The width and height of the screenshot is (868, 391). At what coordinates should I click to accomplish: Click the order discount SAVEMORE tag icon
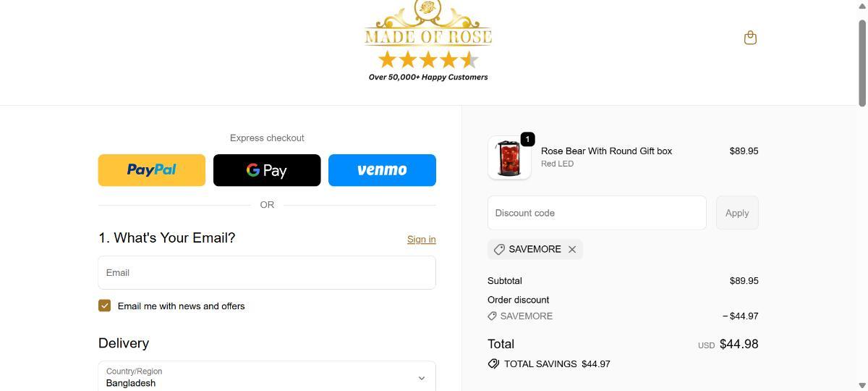492,316
